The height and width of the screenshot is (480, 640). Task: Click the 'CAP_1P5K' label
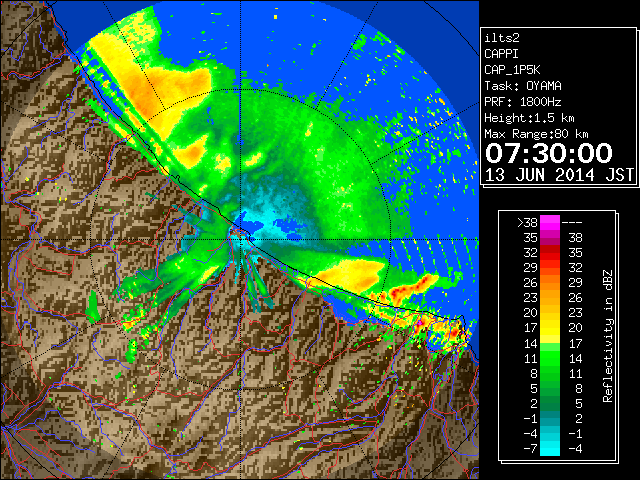point(512,70)
